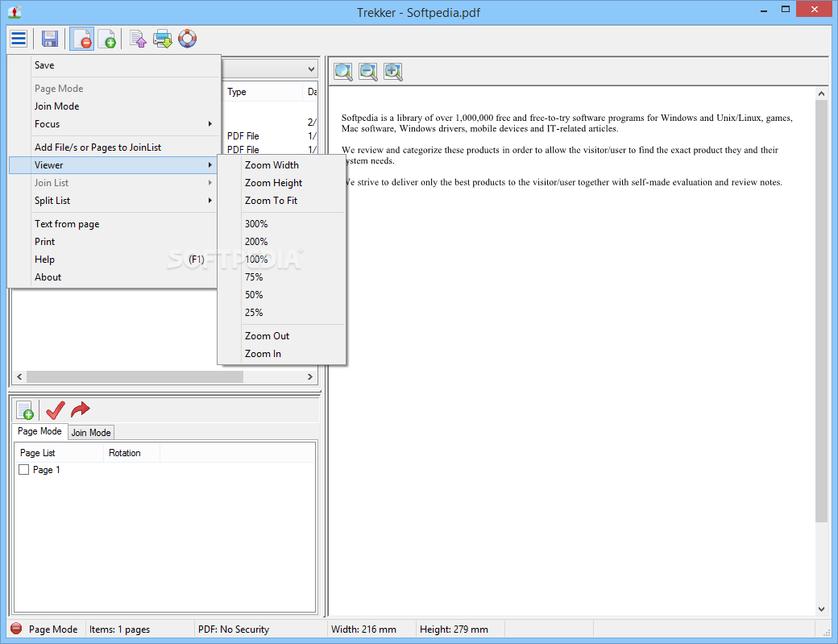
Task: Click the Trekker app icon in title bar
Action: [15, 12]
